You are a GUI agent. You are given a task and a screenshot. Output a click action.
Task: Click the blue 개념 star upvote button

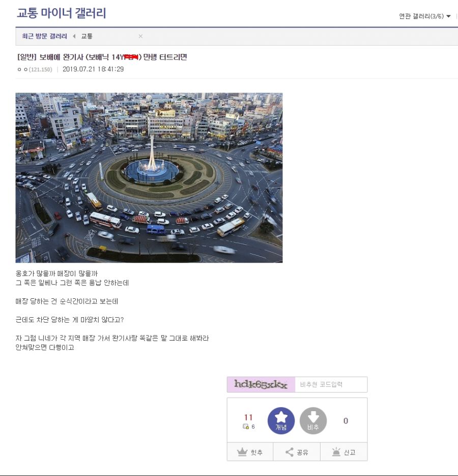click(281, 421)
